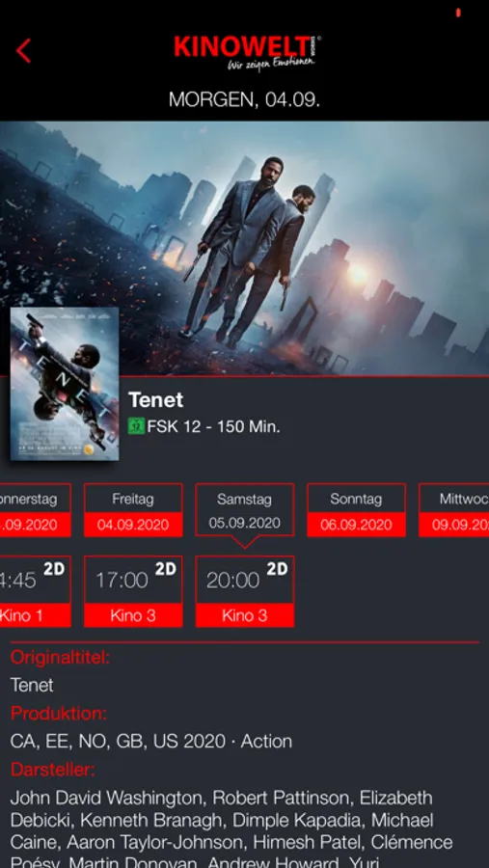Viewport: 489px width, 868px height.
Task: Switch to Sonntag 06.09.2020 tab
Action: coord(356,510)
